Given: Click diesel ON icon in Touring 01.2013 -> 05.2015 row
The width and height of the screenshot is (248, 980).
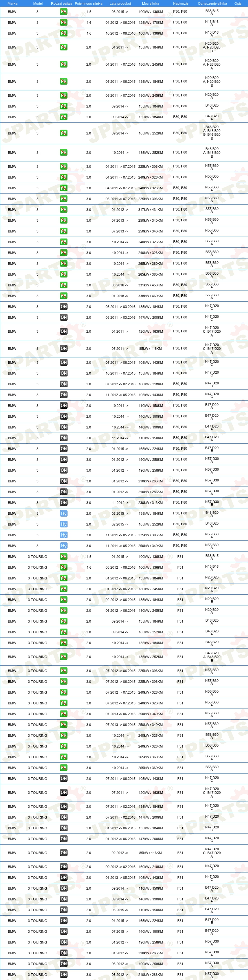Looking at the screenshot, I should pos(63,877).
